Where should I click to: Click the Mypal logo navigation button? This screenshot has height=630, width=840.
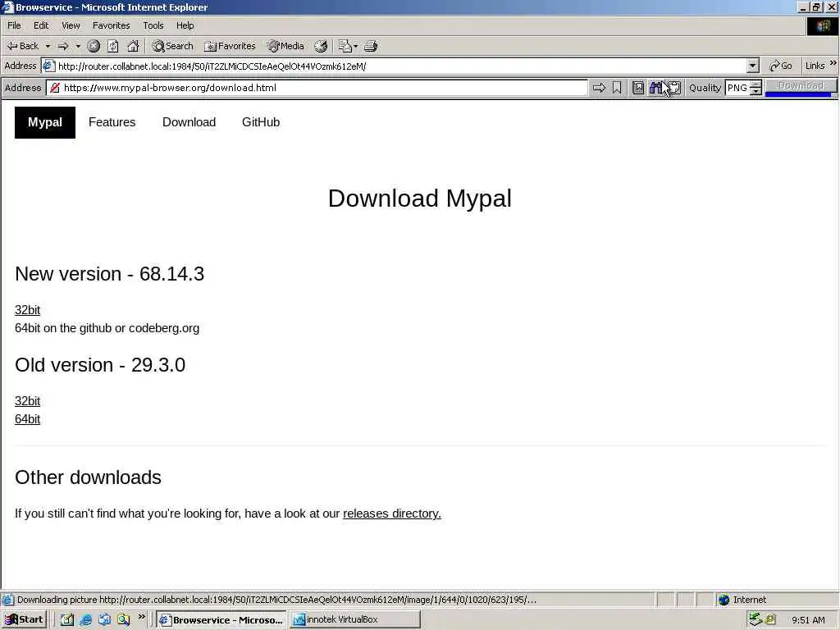(x=45, y=122)
